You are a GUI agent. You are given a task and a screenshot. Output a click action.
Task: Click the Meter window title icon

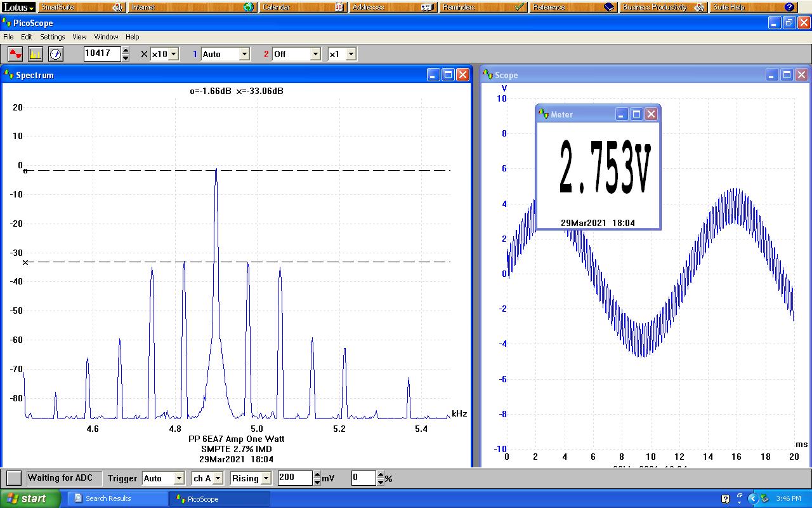(x=544, y=114)
